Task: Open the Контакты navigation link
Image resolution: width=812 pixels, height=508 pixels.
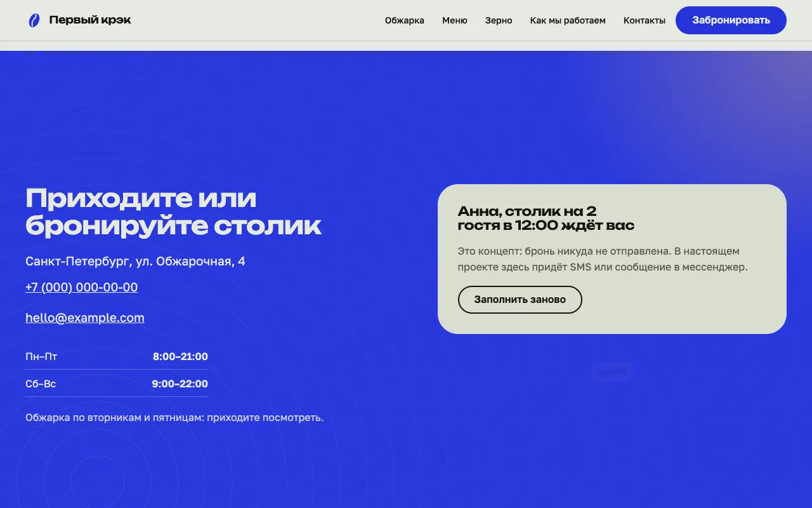Action: [645, 20]
